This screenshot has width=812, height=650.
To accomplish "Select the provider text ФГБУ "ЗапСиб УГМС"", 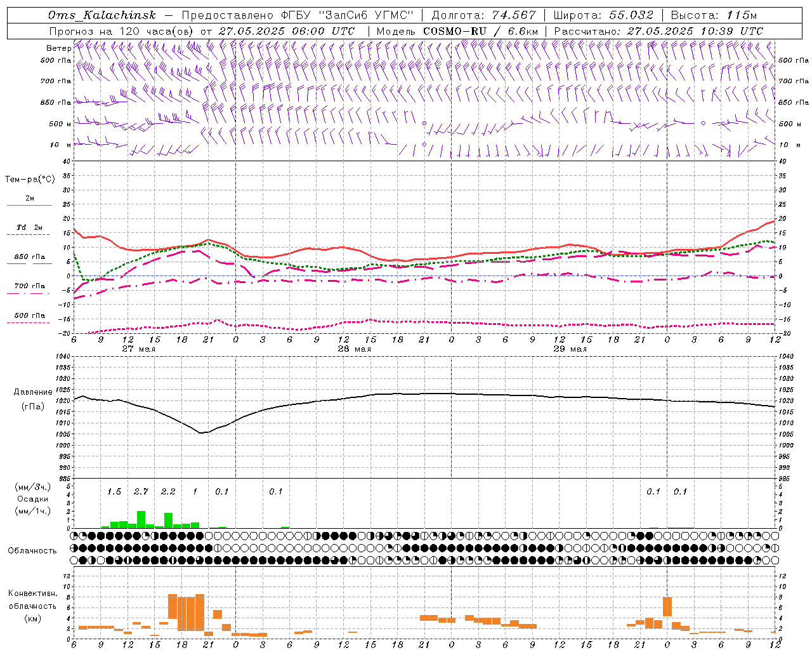I will pyautogui.click(x=347, y=15).
